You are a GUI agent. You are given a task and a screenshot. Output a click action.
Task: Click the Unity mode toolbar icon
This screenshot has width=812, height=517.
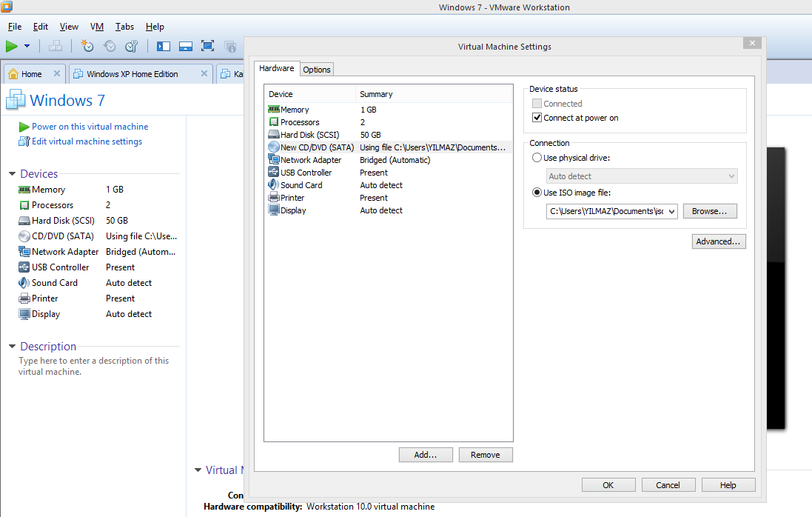pos(230,47)
